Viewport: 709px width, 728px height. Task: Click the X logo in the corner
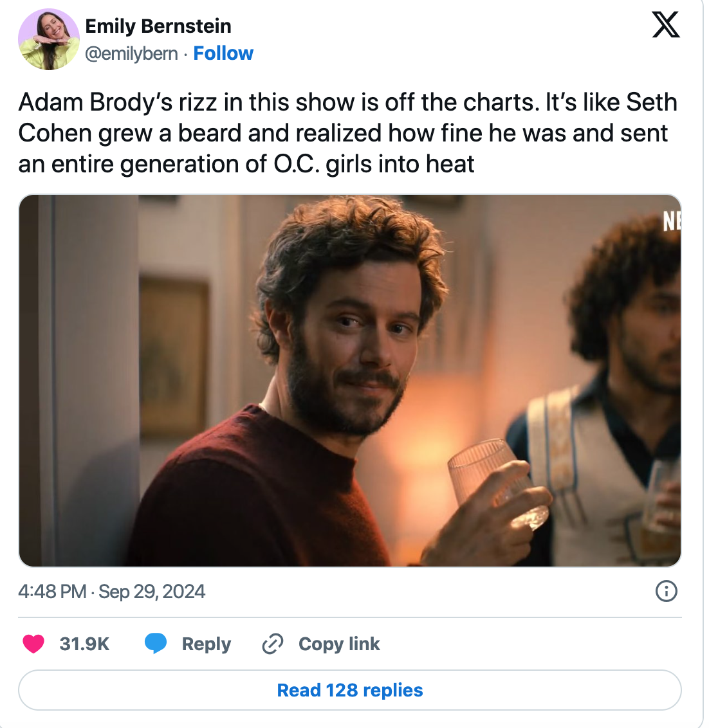[665, 24]
